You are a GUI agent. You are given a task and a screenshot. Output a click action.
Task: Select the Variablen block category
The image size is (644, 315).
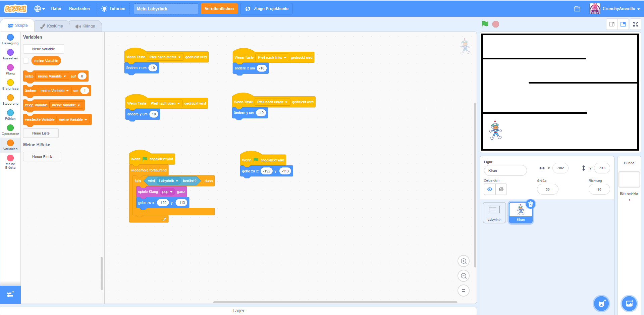(10, 145)
